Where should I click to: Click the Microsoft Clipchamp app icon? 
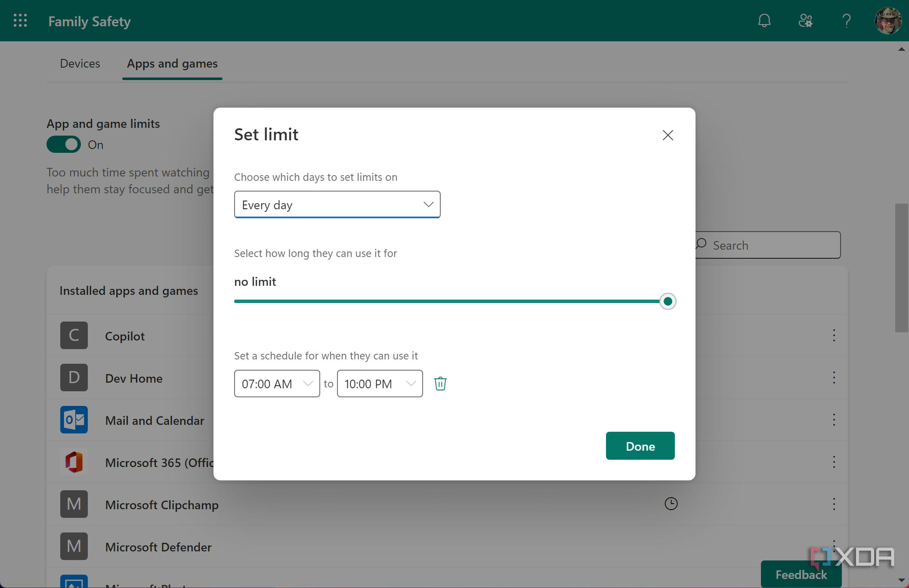tap(74, 504)
